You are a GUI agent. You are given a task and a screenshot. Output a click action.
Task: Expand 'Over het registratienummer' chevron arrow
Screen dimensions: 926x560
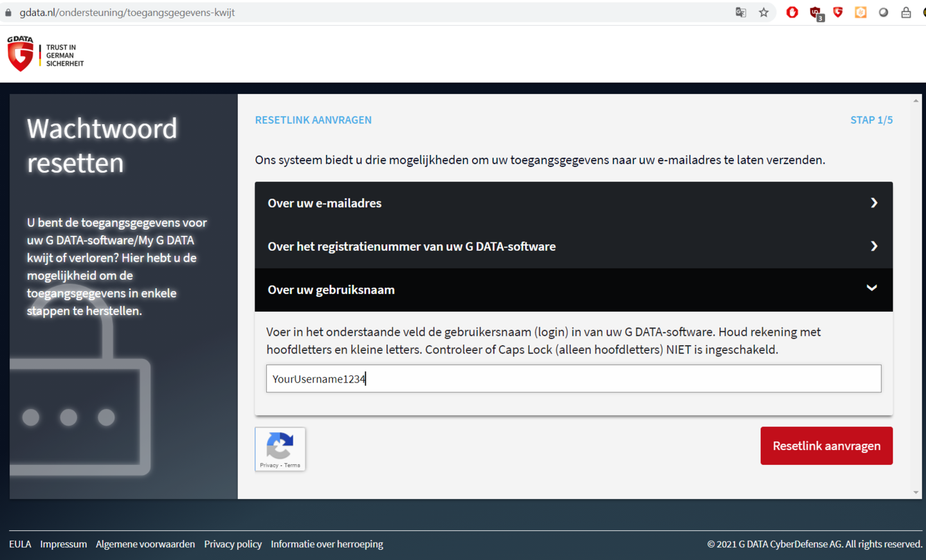click(874, 246)
